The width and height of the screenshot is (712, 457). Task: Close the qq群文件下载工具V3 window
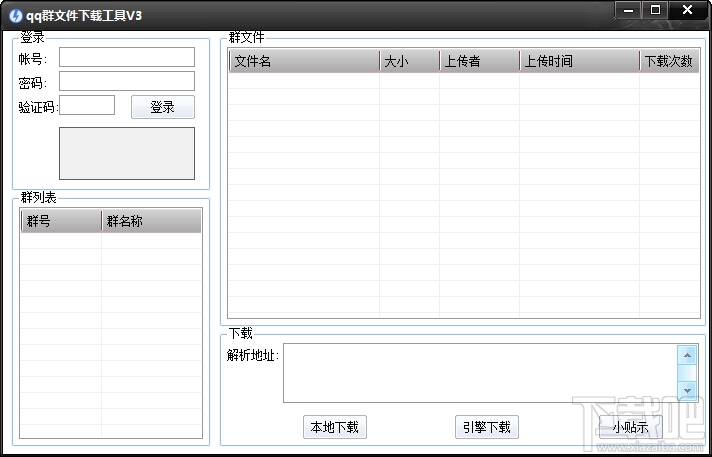687,10
